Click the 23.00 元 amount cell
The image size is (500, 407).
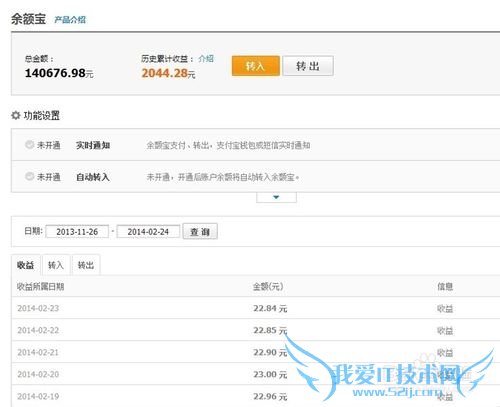[270, 374]
